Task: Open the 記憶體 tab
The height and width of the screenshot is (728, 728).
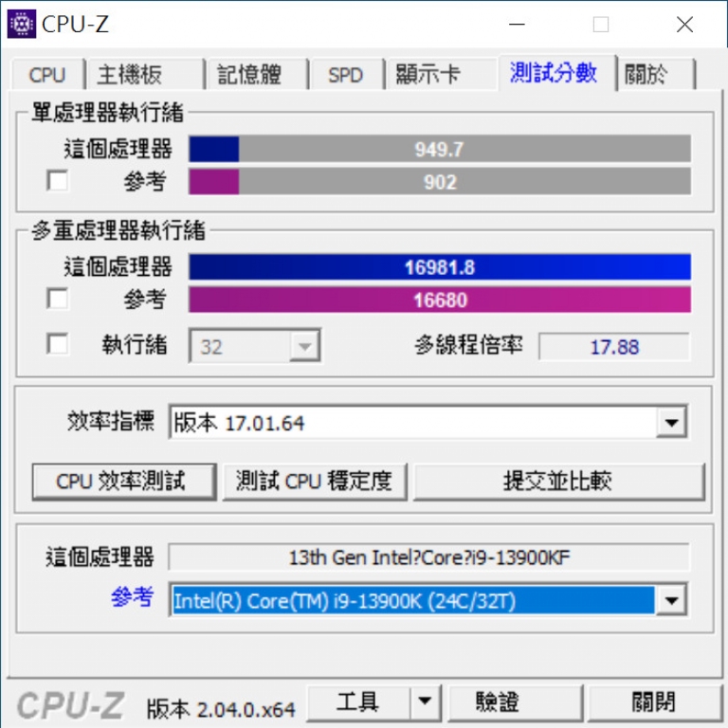Action: pyautogui.click(x=258, y=74)
